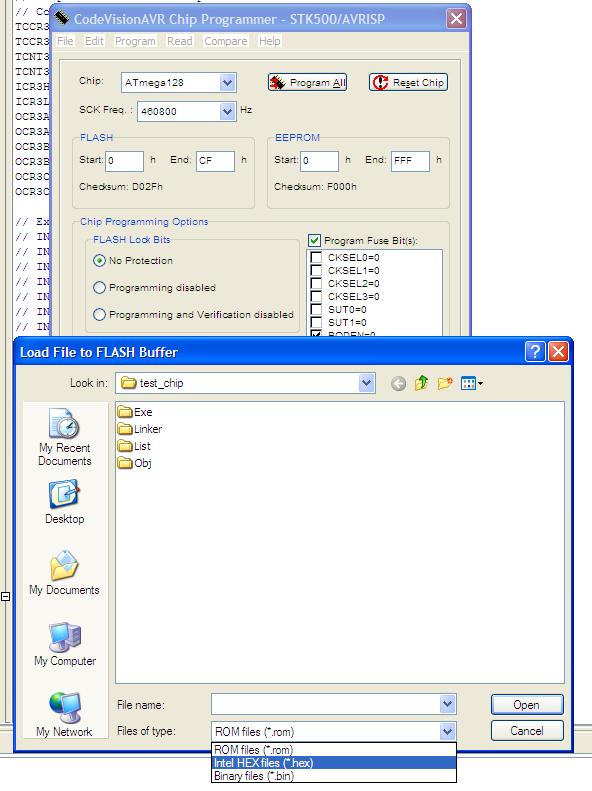The height and width of the screenshot is (791, 592).
Task: Open the View Menu icon dropdown
Action: (472, 384)
